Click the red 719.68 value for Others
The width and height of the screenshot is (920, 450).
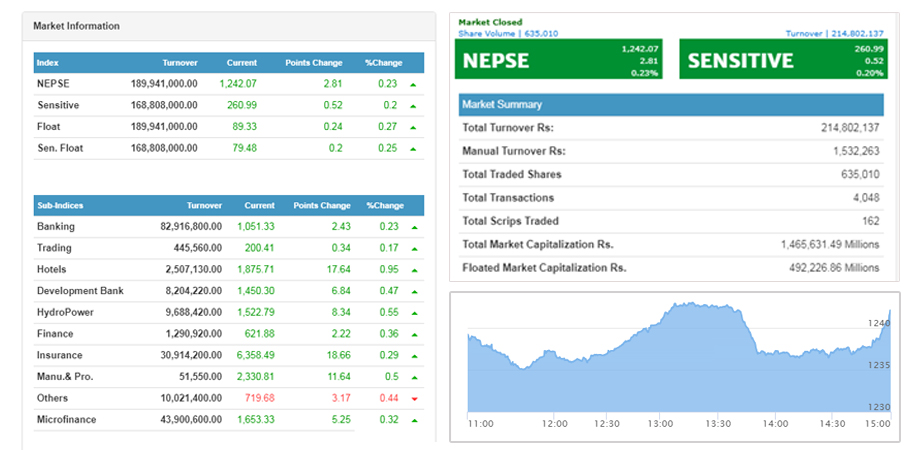(261, 398)
